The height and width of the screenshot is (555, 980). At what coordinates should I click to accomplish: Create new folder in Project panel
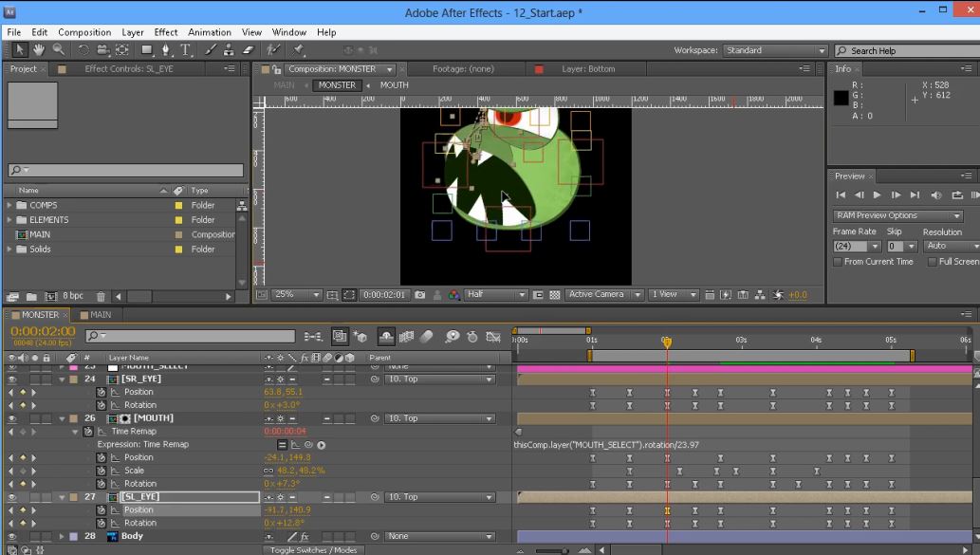pyautogui.click(x=31, y=296)
